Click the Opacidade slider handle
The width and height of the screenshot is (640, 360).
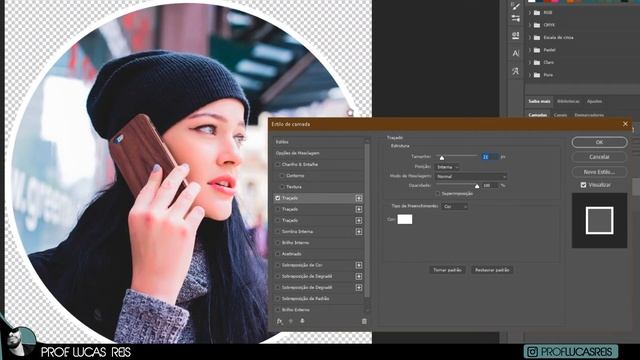point(477,186)
